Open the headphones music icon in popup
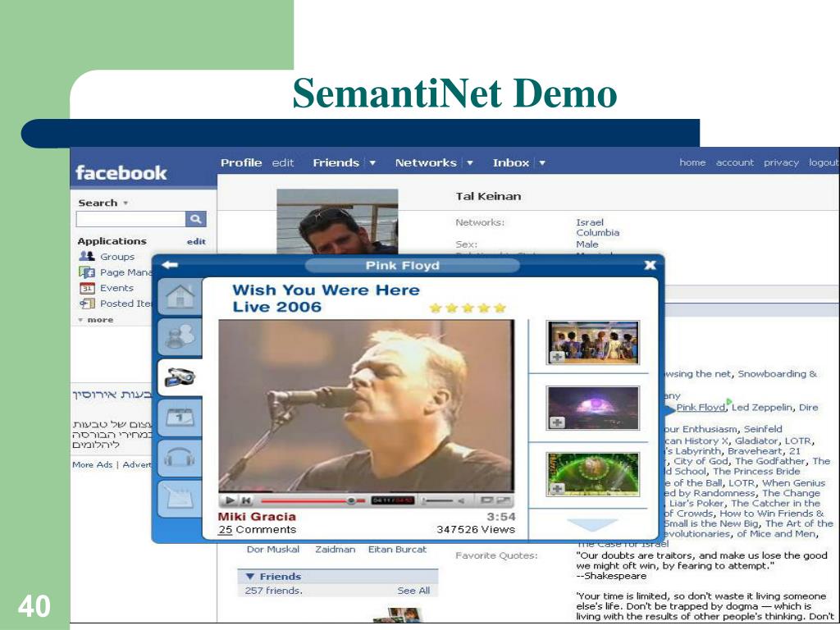840x630 pixels. (180, 458)
